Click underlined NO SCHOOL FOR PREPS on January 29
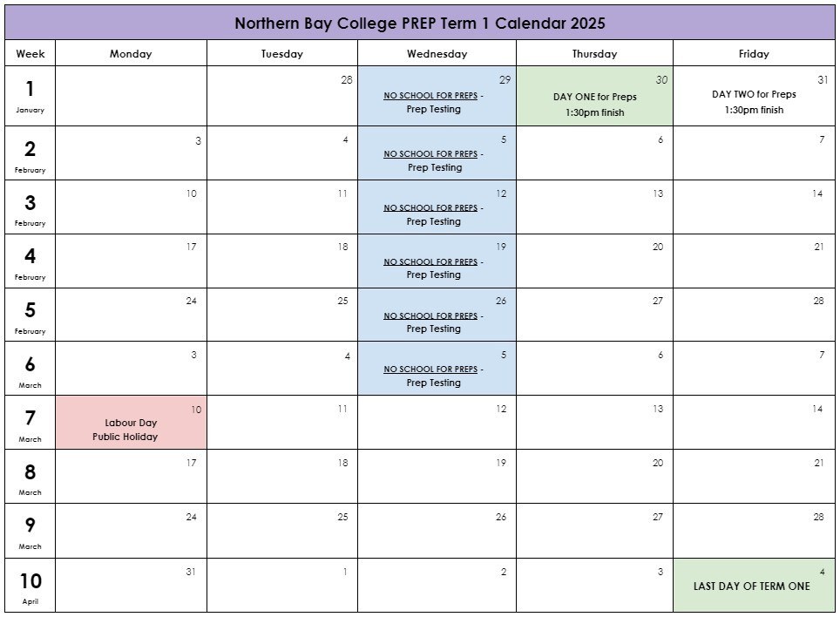Screen dimensions: 840x617 coord(430,96)
